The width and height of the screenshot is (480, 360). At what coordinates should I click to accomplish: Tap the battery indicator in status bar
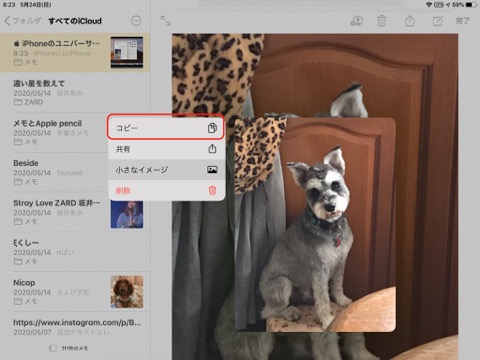pyautogui.click(x=471, y=5)
